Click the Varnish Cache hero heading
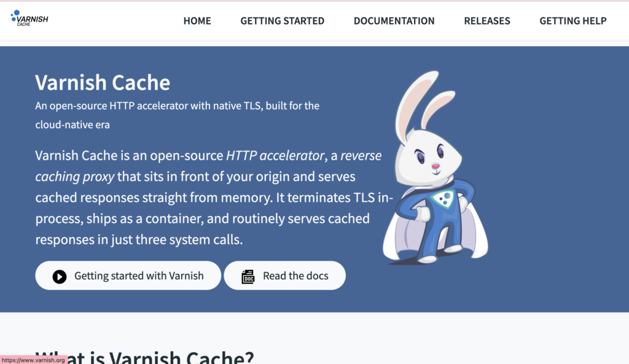The width and height of the screenshot is (629, 364). click(103, 83)
